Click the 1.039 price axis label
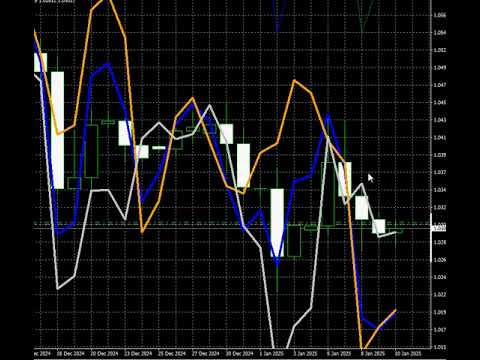This screenshot has width=480, height=360. click(x=439, y=155)
